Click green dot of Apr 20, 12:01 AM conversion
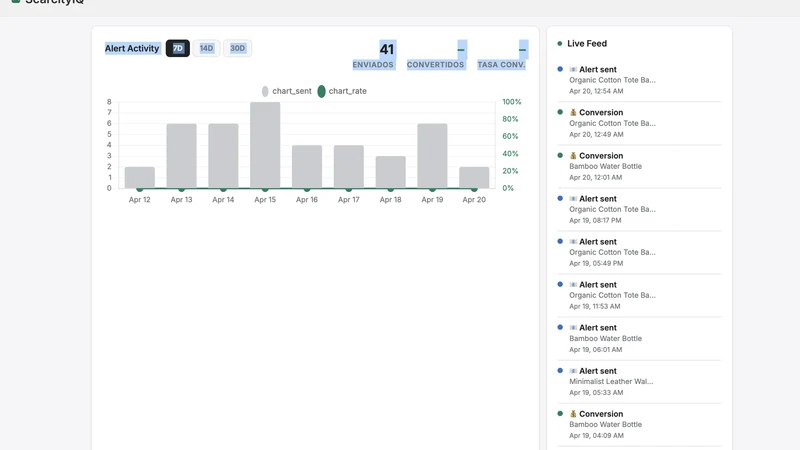 click(560, 155)
